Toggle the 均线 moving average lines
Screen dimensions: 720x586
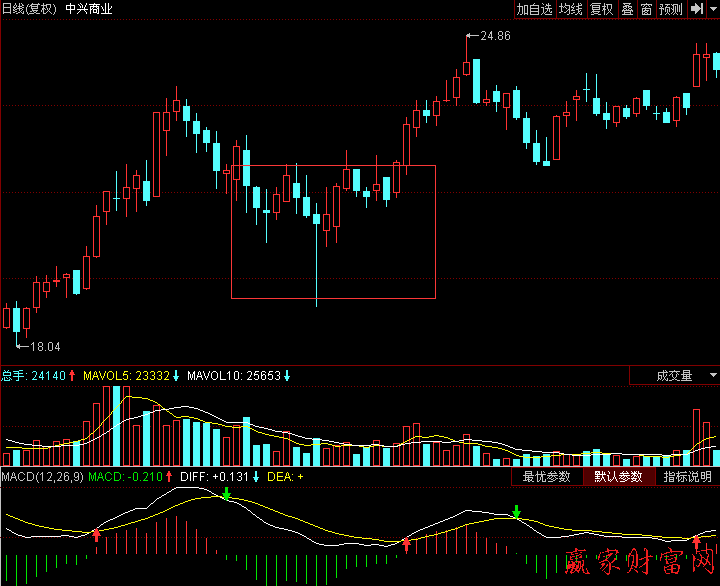pyautogui.click(x=571, y=9)
